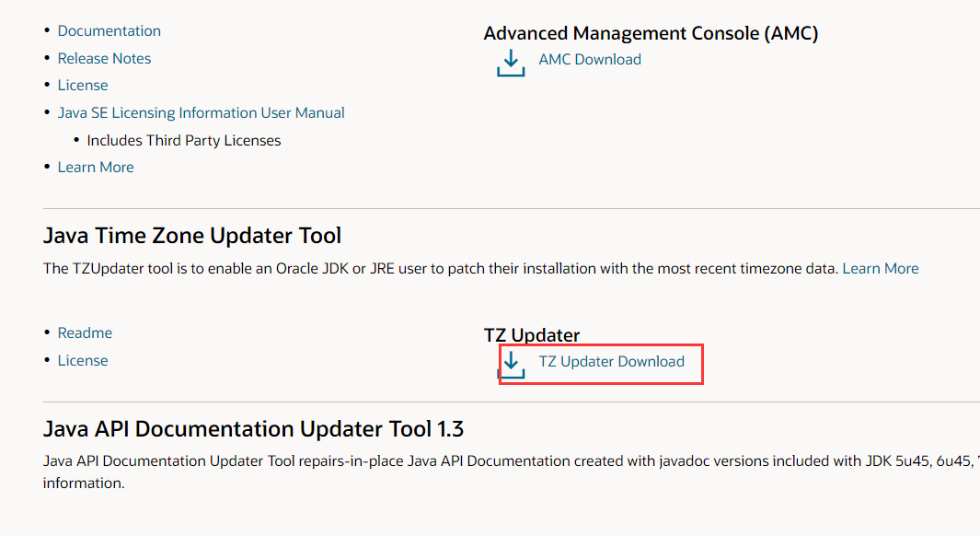Click Learn More in the TZUpdater description

click(x=880, y=269)
